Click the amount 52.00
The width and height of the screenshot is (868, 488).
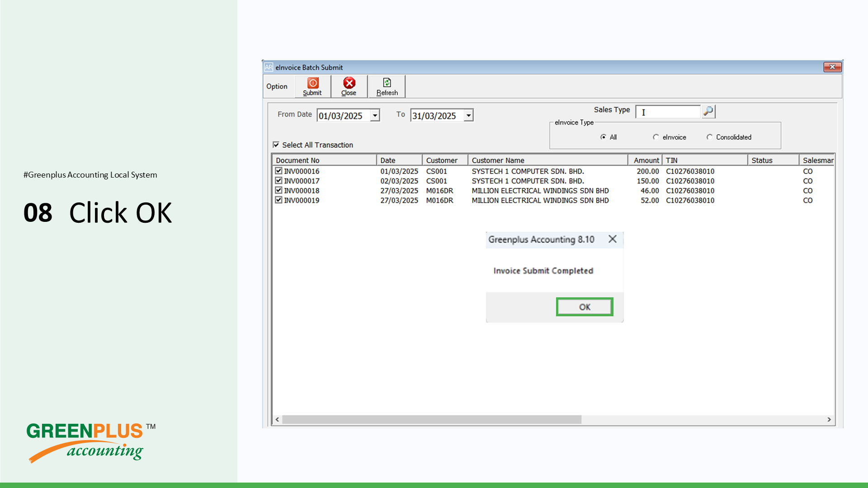[650, 200]
